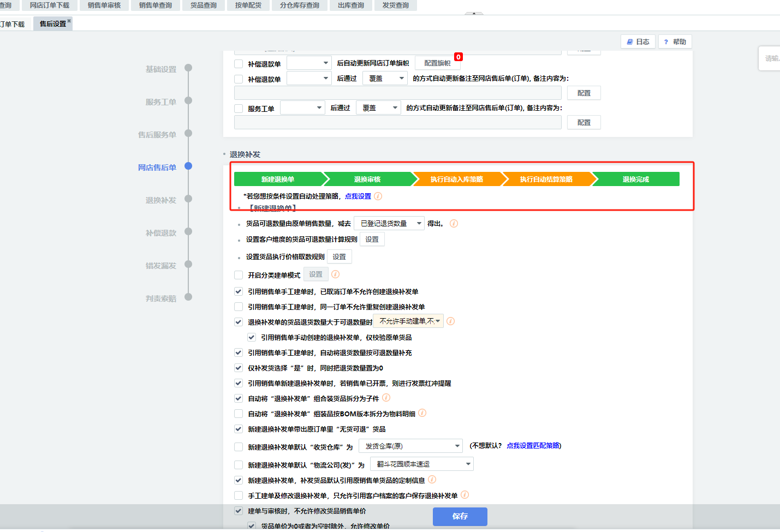Open the 翻斗花园顺丰速运 logistics dropdown
The width and height of the screenshot is (780, 532).
(x=421, y=464)
